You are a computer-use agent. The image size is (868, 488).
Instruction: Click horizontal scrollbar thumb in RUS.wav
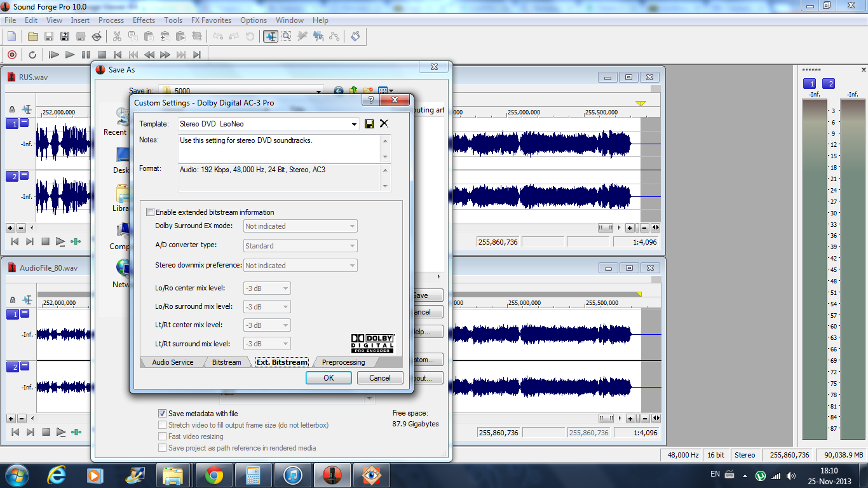[606, 227]
